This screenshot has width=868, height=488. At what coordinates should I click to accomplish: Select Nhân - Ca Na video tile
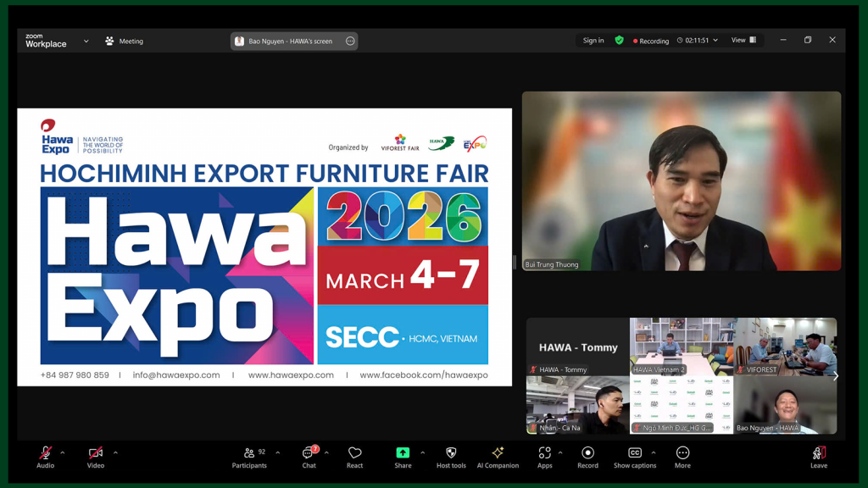(577, 405)
